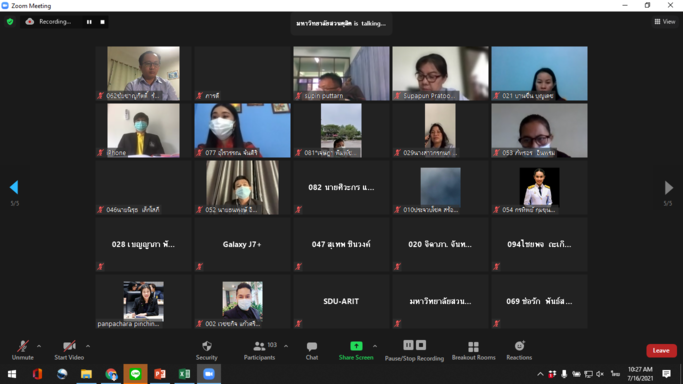683x384 pixels.
Task: Click the green Share Screen button
Action: click(x=356, y=350)
